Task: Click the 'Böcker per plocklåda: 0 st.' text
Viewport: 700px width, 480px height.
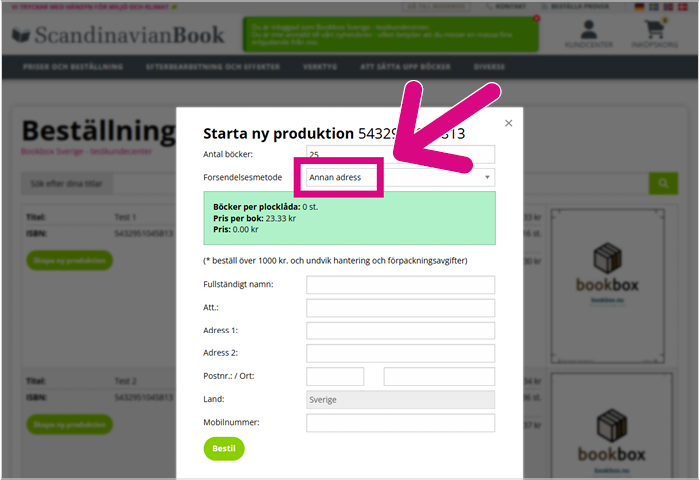Action: click(266, 207)
